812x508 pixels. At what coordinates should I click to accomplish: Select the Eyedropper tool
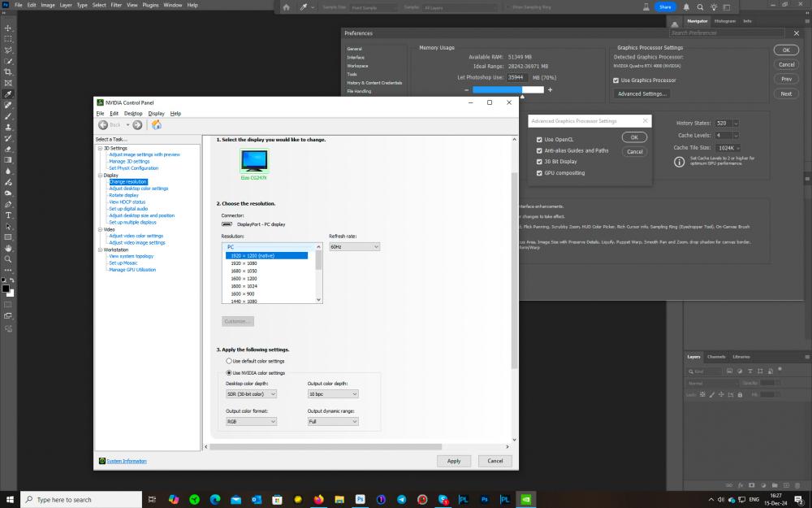[8, 94]
